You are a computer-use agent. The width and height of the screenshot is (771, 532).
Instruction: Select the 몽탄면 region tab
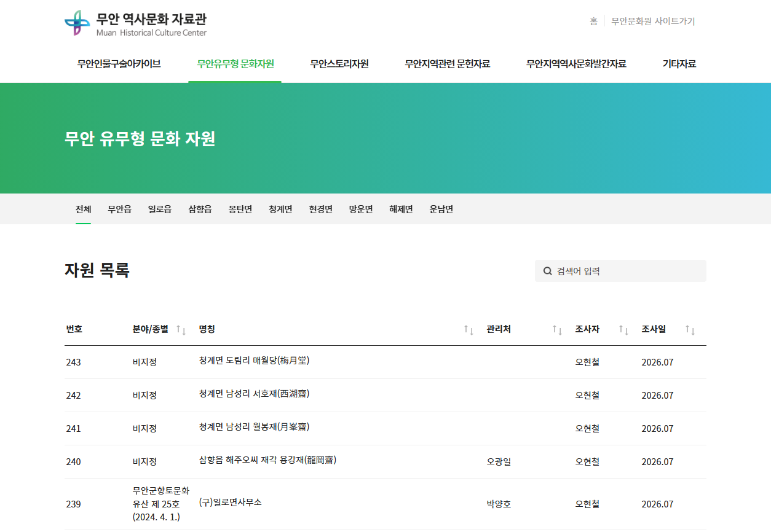(x=240, y=209)
